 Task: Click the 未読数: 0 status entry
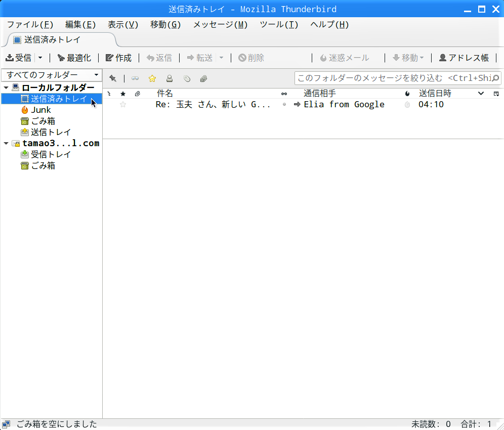click(431, 424)
